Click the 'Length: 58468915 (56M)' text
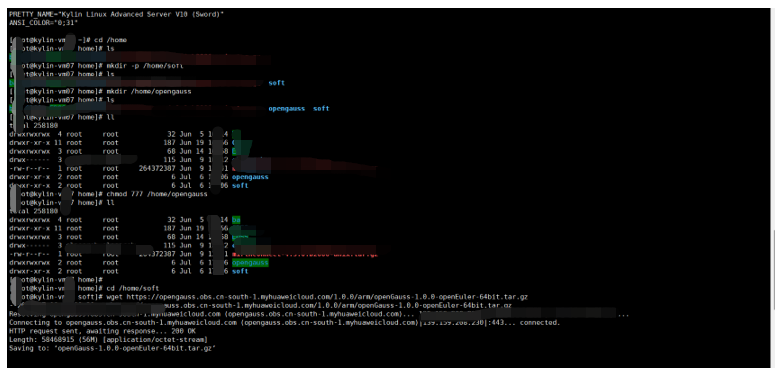The width and height of the screenshot is (775, 371). pos(53,340)
